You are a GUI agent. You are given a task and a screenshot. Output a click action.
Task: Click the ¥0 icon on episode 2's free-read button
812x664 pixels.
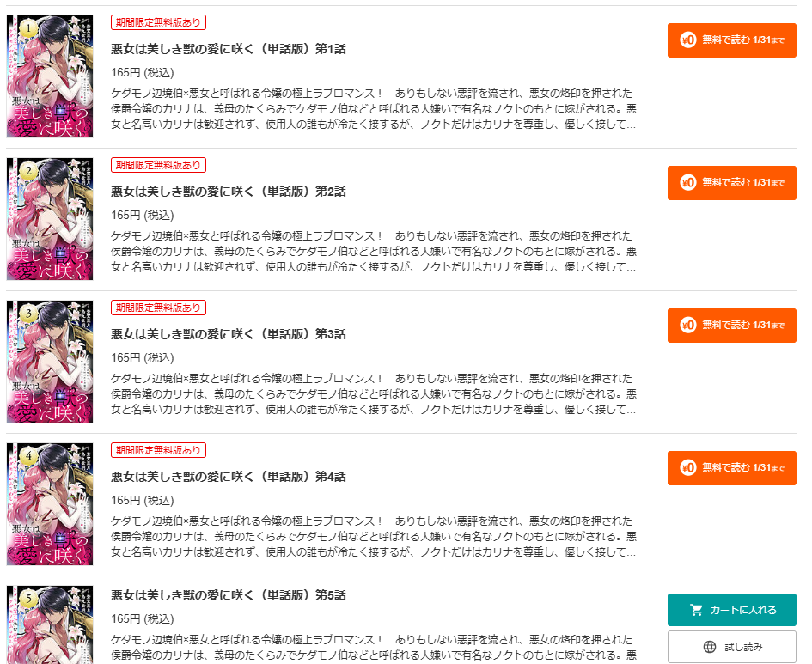[687, 183]
